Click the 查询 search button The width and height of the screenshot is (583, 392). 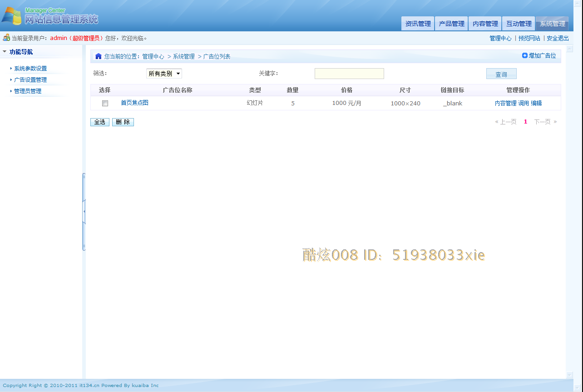click(501, 73)
